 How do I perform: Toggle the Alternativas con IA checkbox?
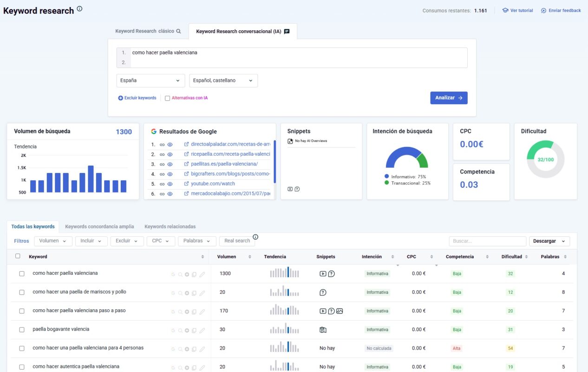[168, 98]
